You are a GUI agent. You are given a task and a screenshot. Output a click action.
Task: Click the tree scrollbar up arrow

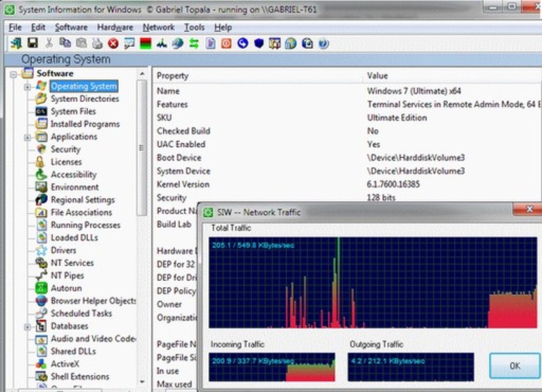pyautogui.click(x=142, y=74)
